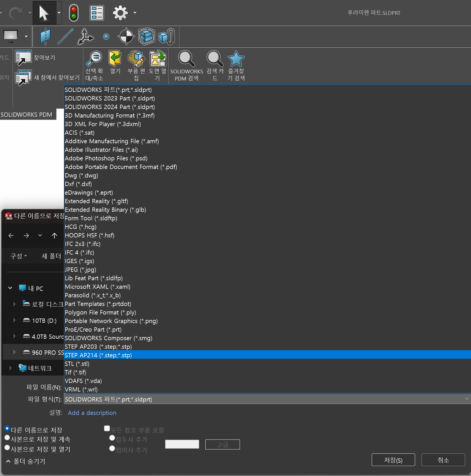Choose STEP AP214 (*.step;*.stp) format
Screen dimensions: 471x476
(x=267, y=355)
